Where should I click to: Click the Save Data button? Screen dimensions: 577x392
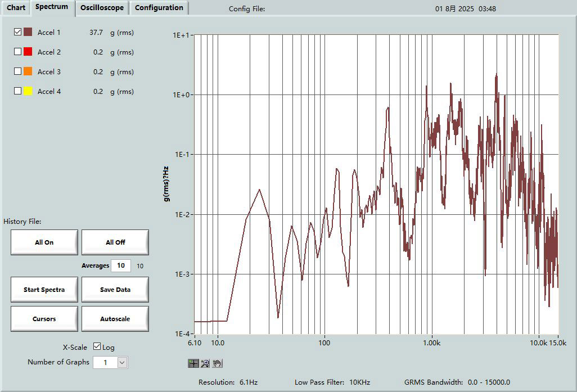click(115, 290)
